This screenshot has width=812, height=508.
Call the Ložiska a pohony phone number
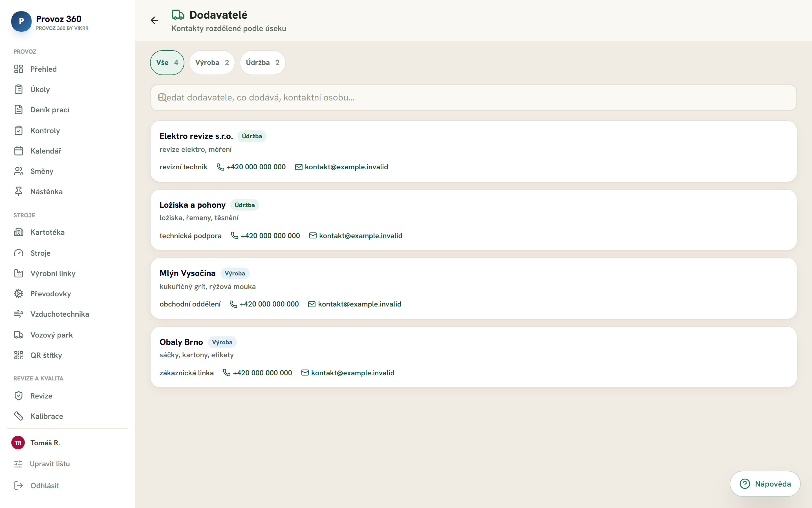265,236
